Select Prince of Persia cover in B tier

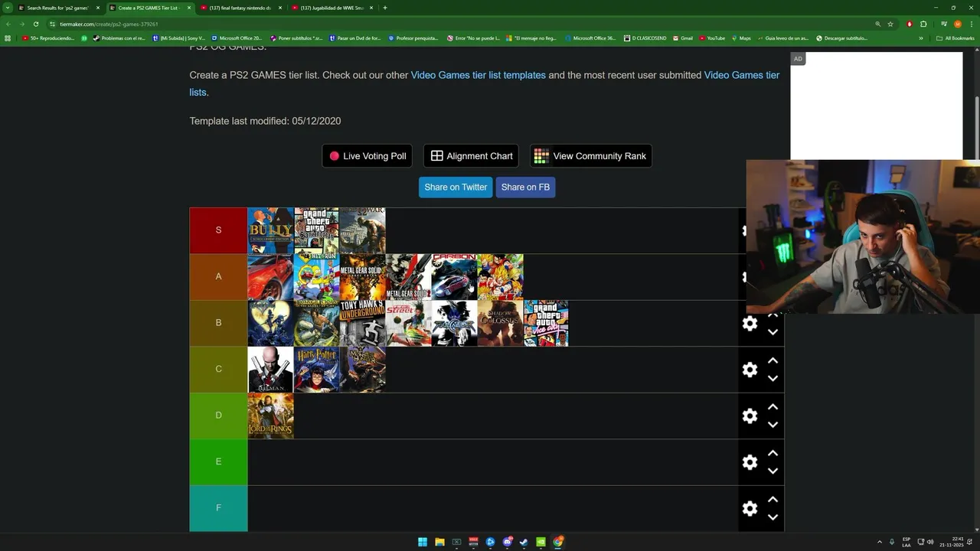pyautogui.click(x=316, y=323)
